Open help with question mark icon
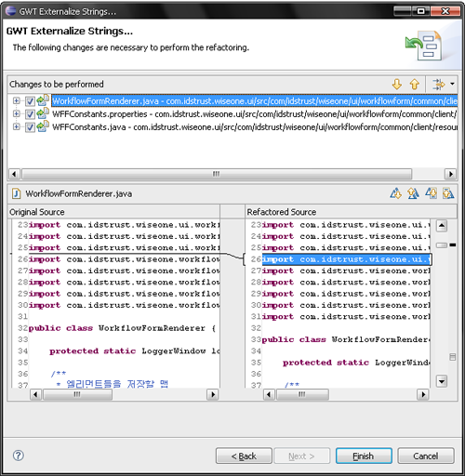 (x=19, y=456)
